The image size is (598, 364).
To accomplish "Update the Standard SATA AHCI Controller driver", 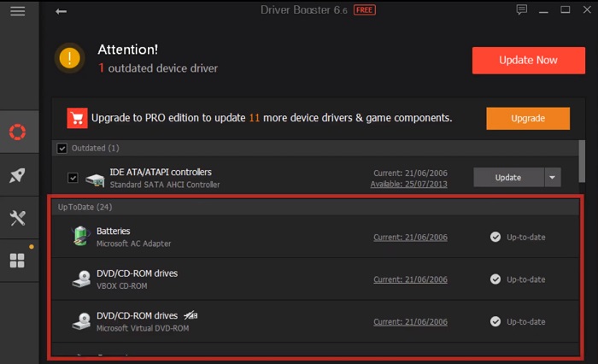I will pyautogui.click(x=508, y=178).
